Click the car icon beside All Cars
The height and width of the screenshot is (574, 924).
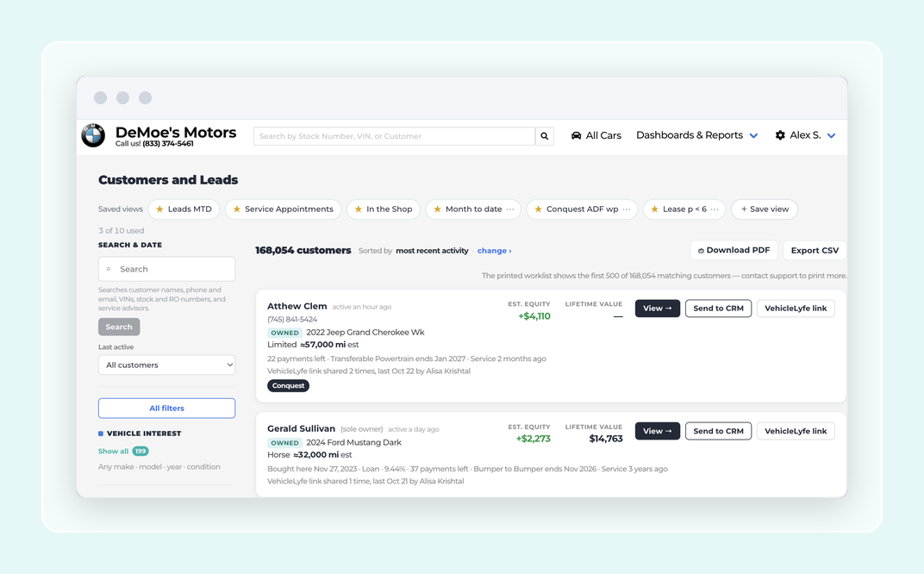pyautogui.click(x=577, y=135)
